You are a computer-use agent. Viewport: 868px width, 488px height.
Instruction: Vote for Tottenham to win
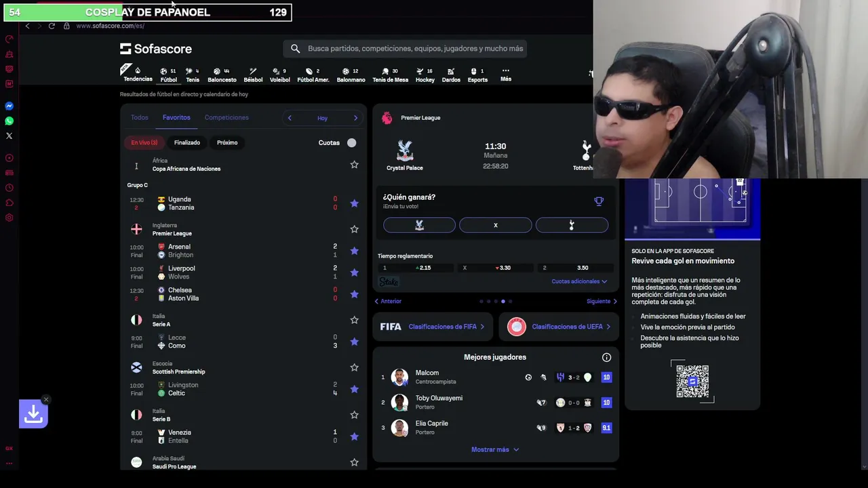pyautogui.click(x=572, y=225)
